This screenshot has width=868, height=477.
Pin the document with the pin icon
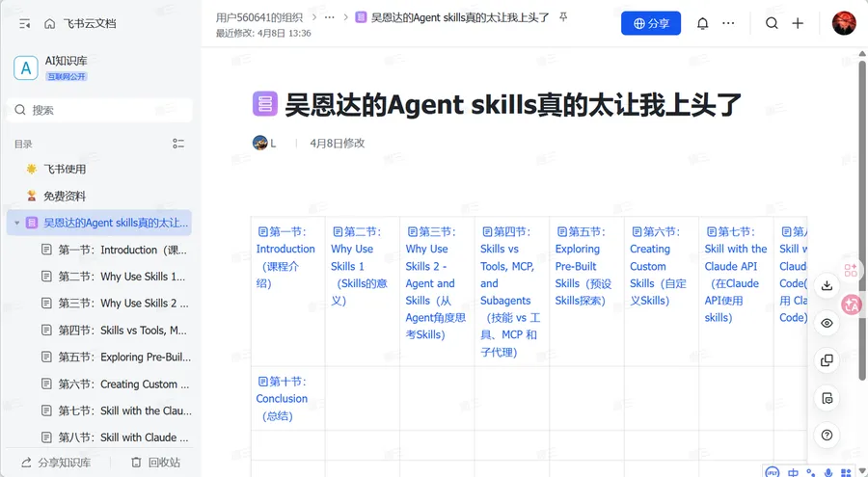(x=563, y=17)
